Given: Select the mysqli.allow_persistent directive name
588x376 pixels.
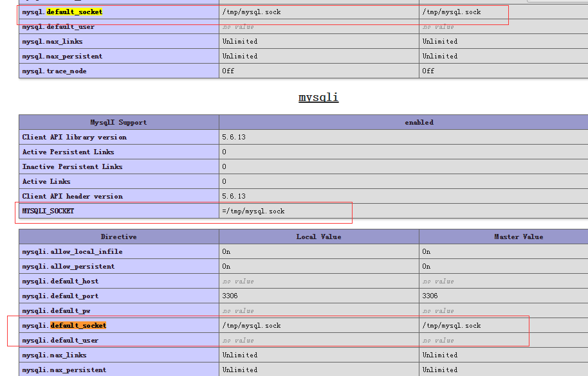Looking at the screenshot, I should pos(68,267).
